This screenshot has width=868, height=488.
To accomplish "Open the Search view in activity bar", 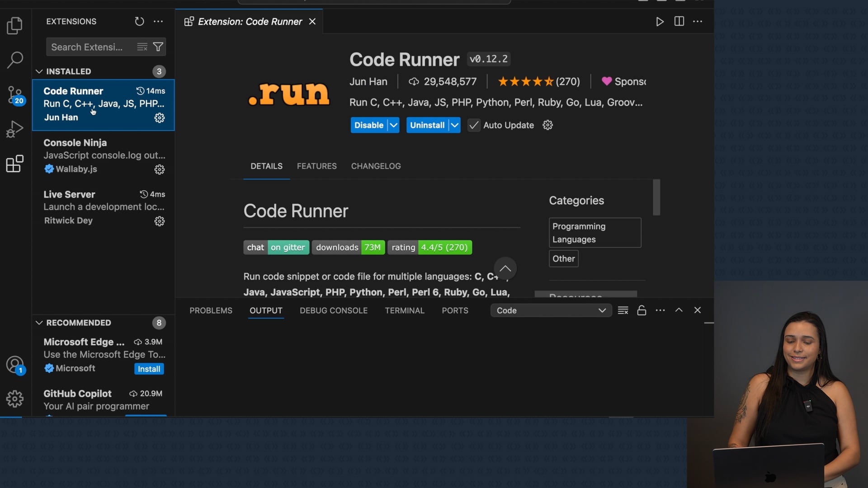I will [x=14, y=59].
